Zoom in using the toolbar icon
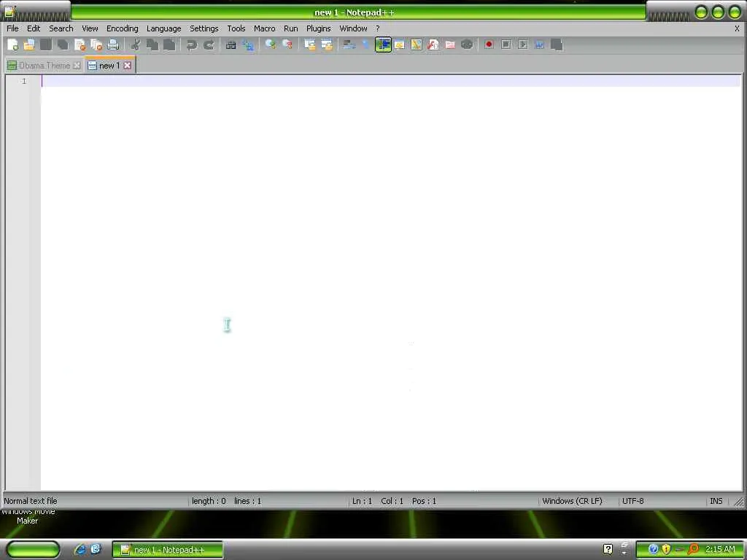The width and height of the screenshot is (747, 560). [x=270, y=44]
